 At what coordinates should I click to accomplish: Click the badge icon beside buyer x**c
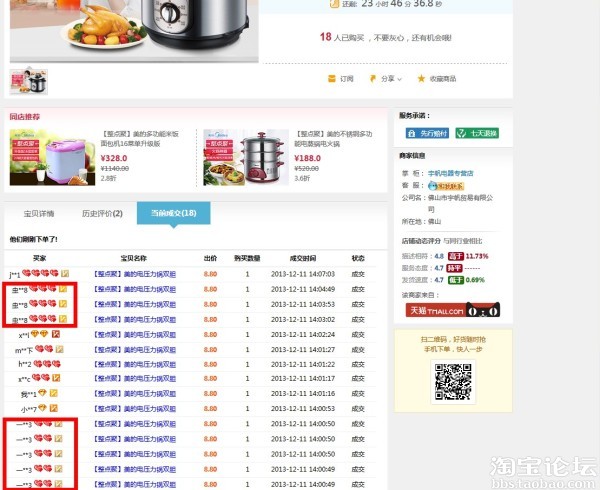pyautogui.click(x=56, y=378)
